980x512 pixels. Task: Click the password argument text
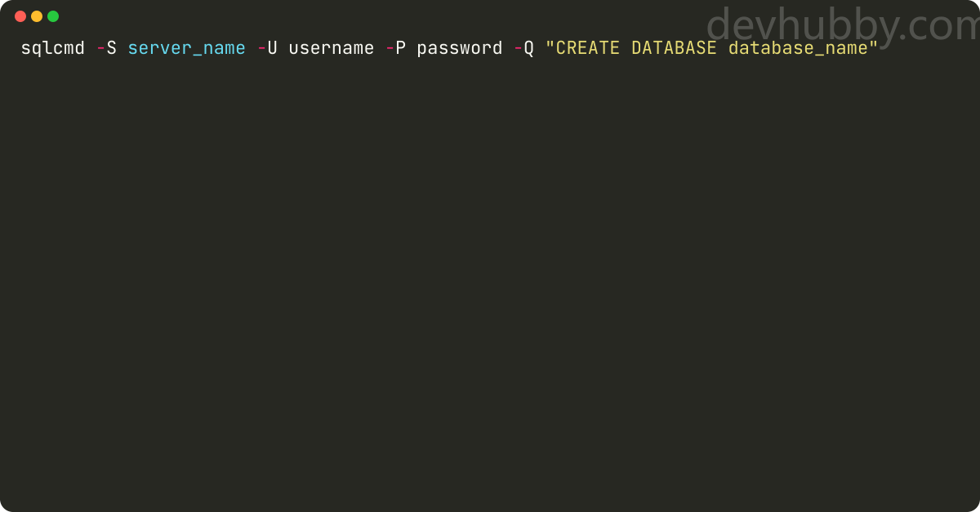point(460,49)
